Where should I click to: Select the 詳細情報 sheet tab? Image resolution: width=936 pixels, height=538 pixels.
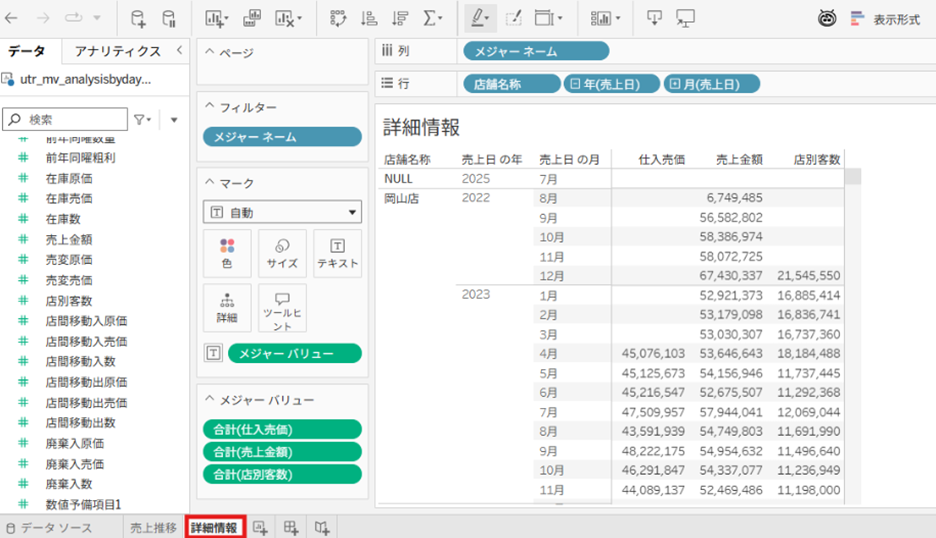click(214, 527)
